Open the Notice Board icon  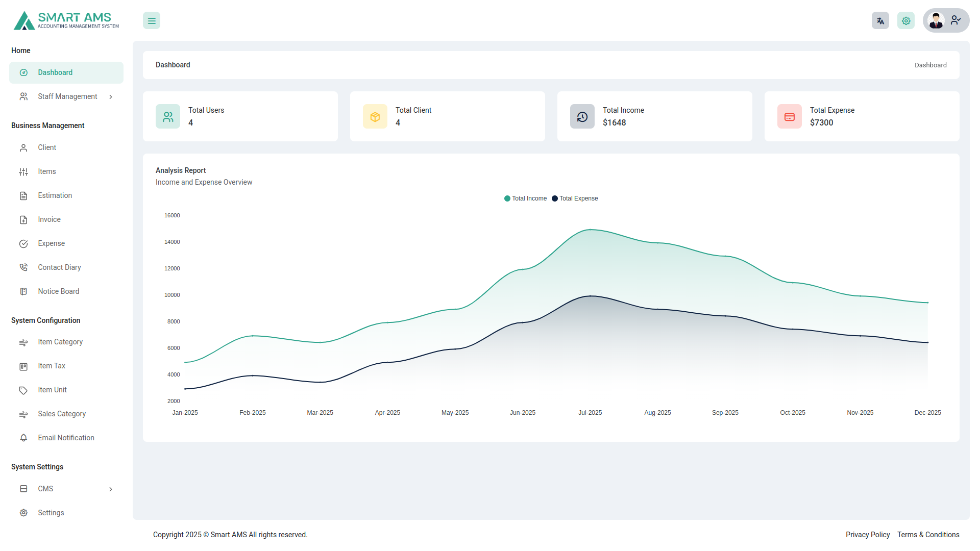(x=23, y=291)
